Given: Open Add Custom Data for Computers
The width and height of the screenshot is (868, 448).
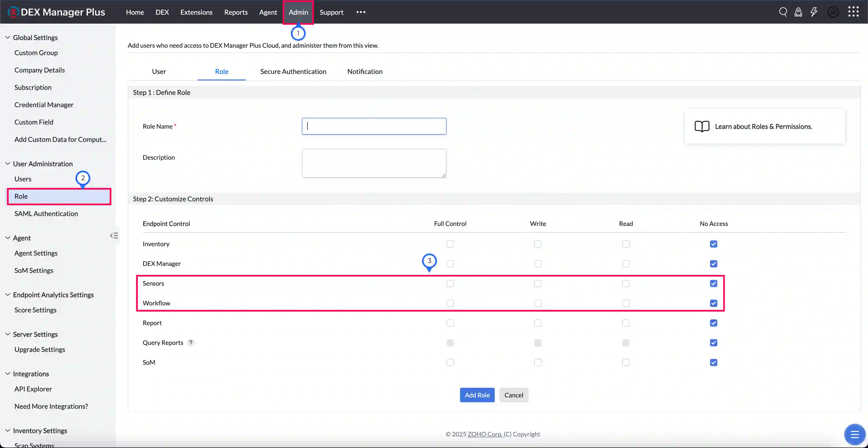Looking at the screenshot, I should [60, 139].
